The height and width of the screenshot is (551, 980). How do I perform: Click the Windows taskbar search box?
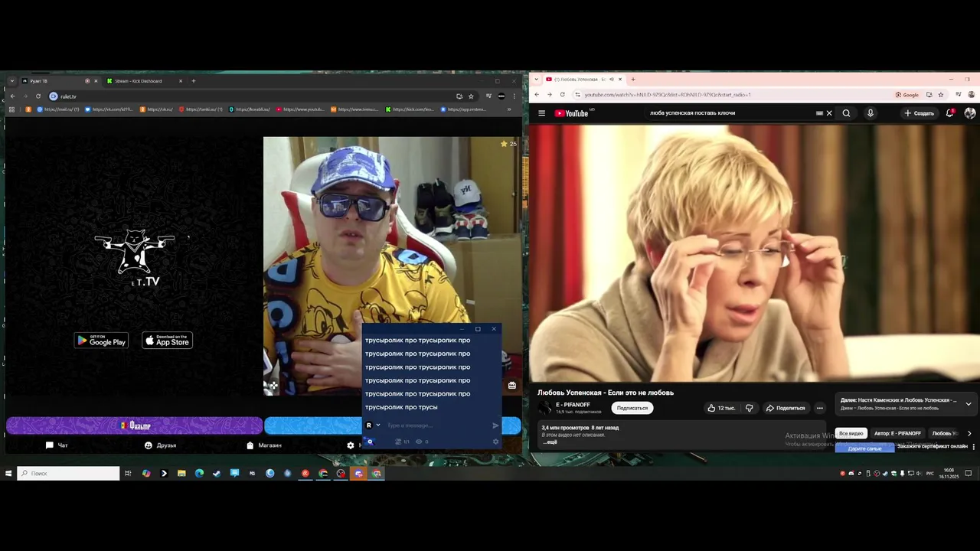(68, 474)
